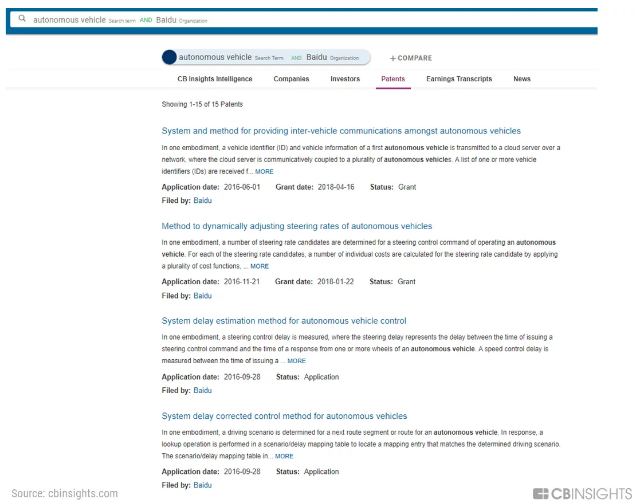
Task: Click 'Showing 1-15 of 15 Patents' text
Action: pos(202,104)
